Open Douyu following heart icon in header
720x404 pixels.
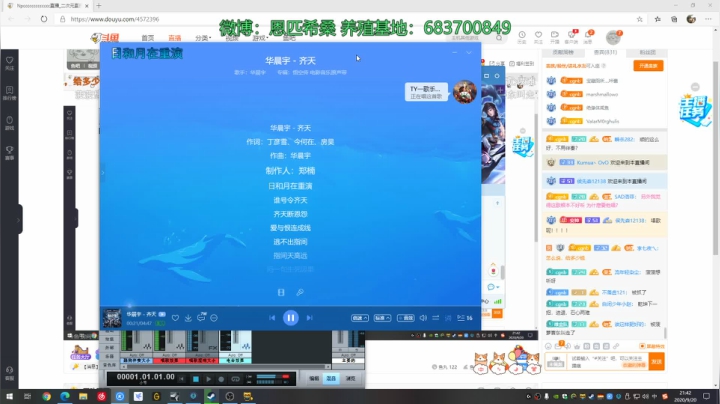[x=538, y=37]
